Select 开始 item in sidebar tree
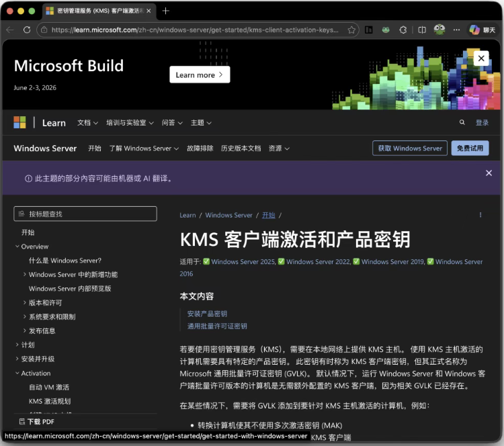Viewport: 504px width, 446px height. 28,232
